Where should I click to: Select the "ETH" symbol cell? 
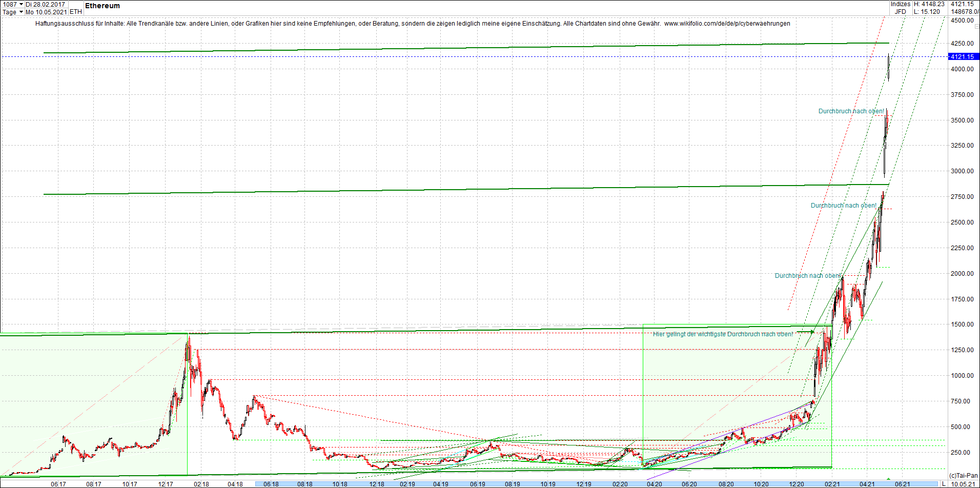[75, 11]
